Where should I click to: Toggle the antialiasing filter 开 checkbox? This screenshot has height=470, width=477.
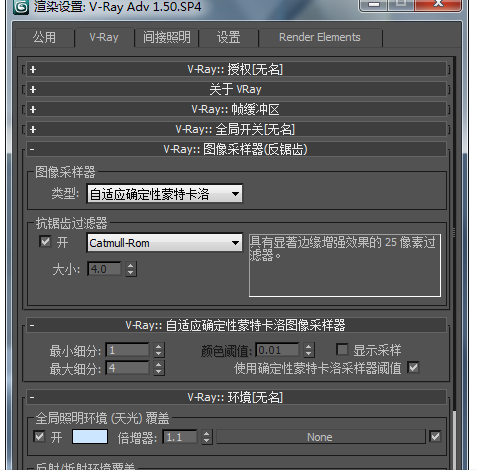tap(45, 241)
